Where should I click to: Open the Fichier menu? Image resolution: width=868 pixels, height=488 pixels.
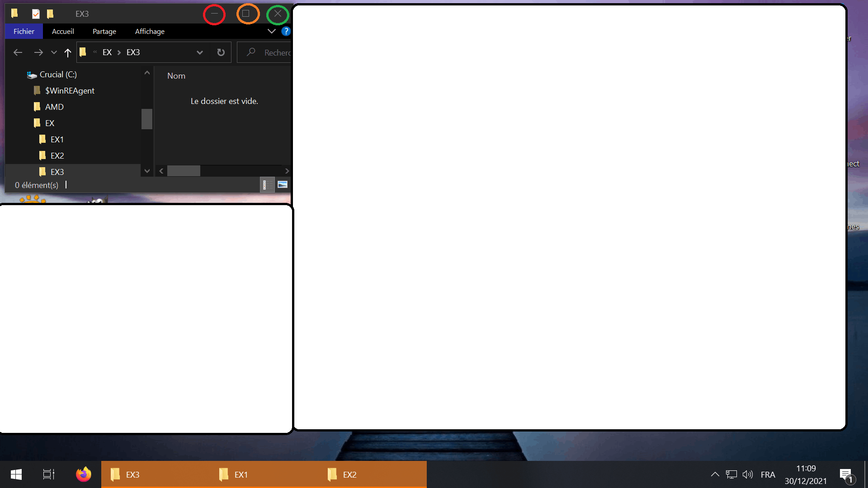click(24, 31)
